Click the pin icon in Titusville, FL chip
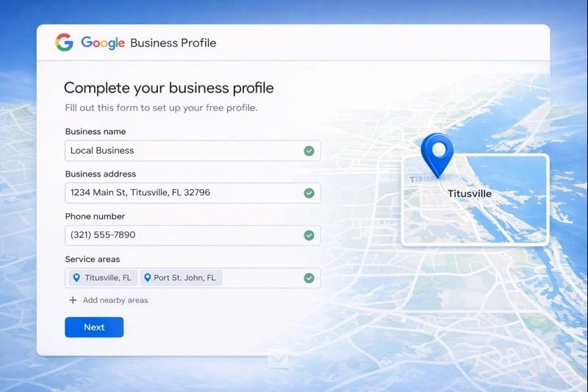Viewport: 588px width, 392px height. tap(76, 278)
